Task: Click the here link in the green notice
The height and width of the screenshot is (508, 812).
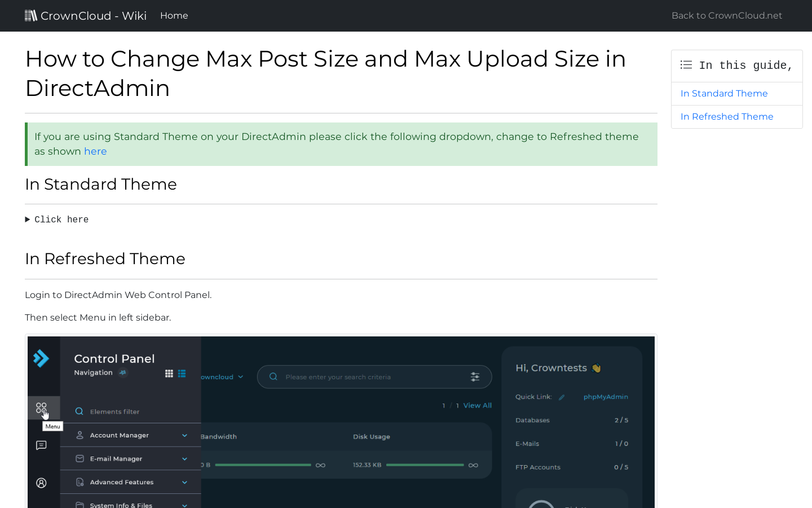Action: pos(95,151)
